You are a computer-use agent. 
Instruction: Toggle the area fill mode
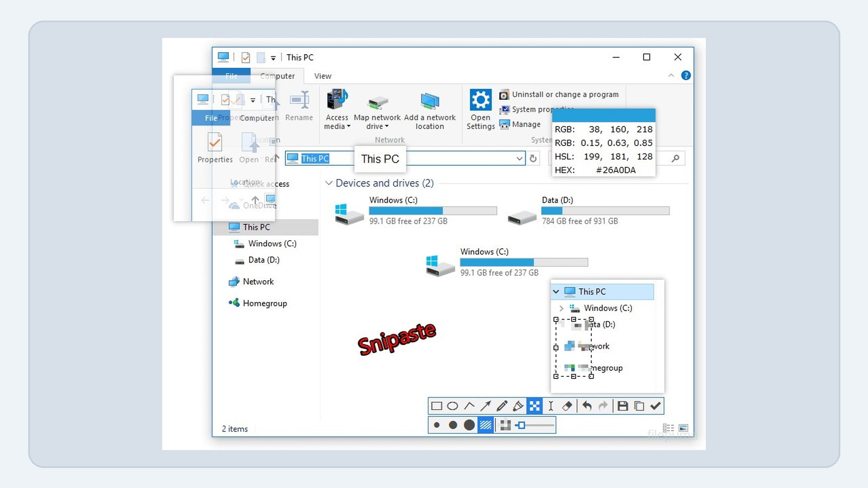point(486,425)
